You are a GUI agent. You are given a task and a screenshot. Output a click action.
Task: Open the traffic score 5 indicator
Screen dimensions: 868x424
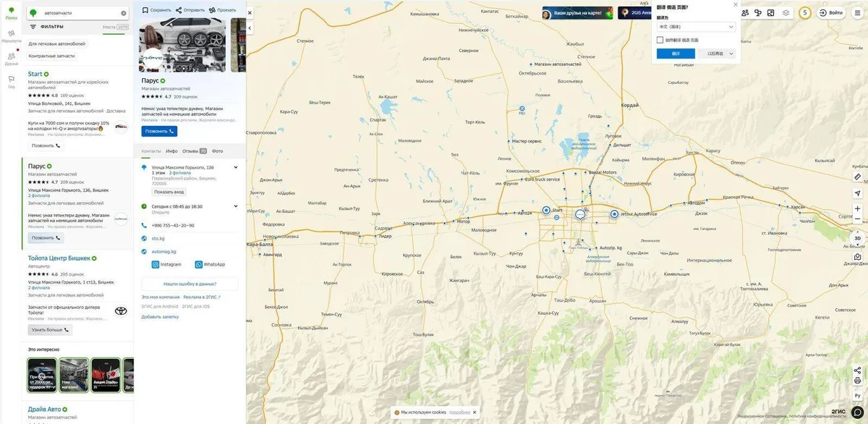(x=805, y=12)
